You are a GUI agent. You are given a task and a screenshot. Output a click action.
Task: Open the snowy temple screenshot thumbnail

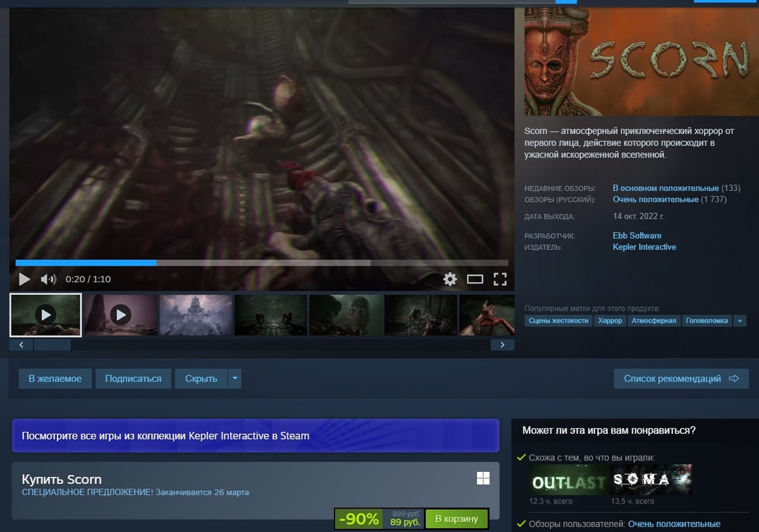click(x=195, y=314)
